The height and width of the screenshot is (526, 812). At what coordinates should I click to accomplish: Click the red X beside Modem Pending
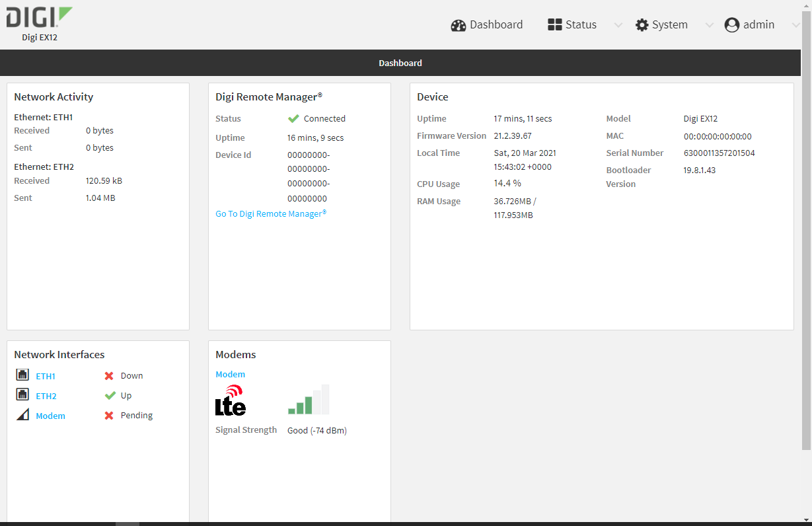(x=109, y=416)
